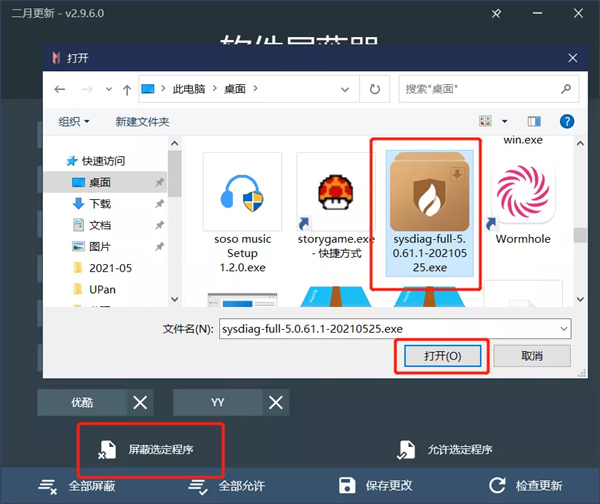The image size is (600, 504).
Task: Click the 取消 button
Action: click(x=532, y=356)
